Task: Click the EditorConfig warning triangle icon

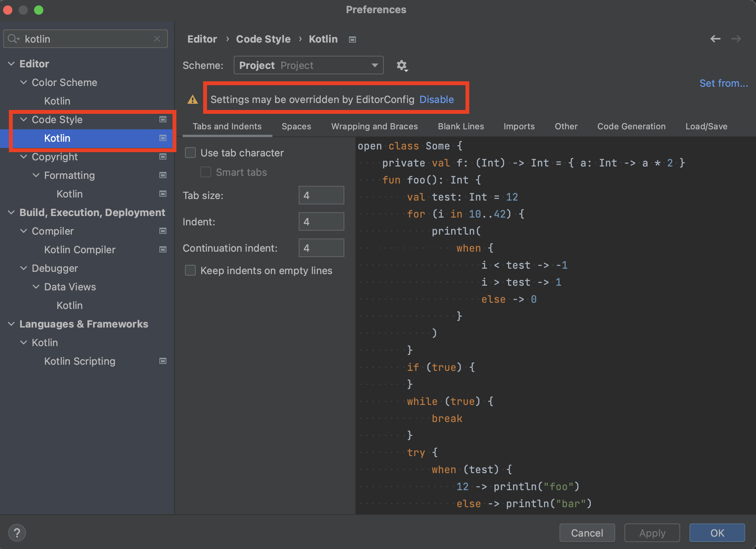Action: [192, 100]
